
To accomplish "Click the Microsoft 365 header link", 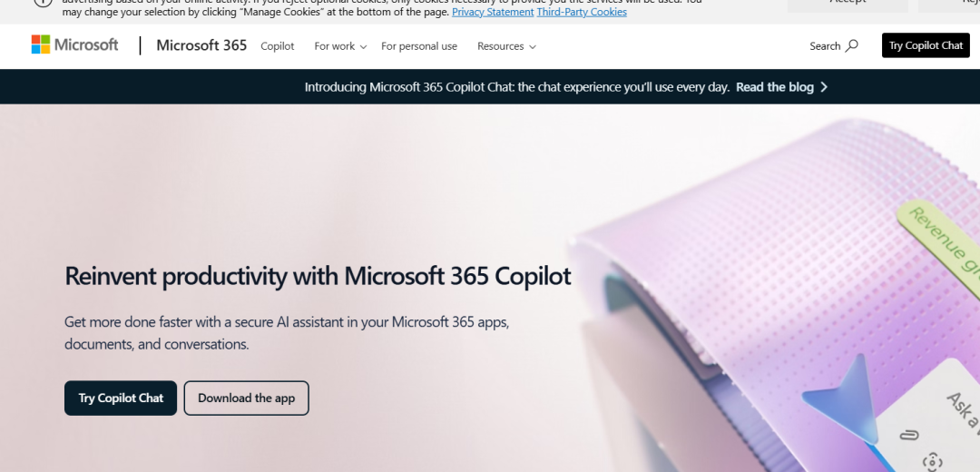I will point(201,45).
